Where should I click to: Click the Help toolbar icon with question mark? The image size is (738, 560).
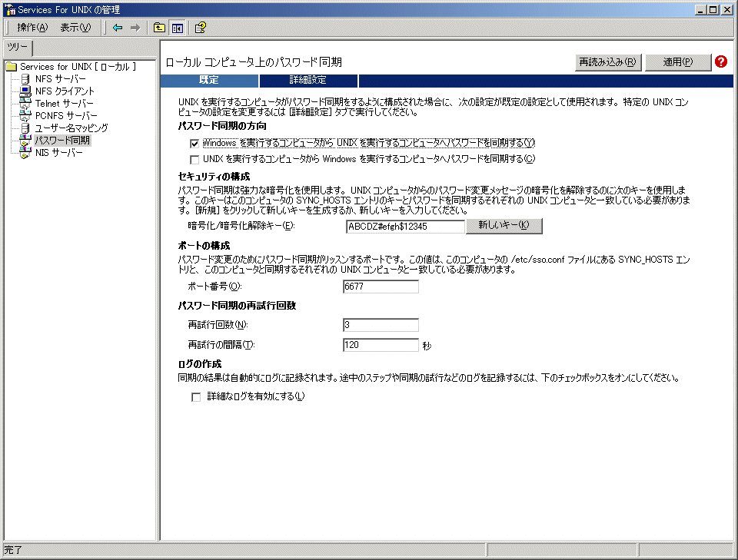pos(201,28)
